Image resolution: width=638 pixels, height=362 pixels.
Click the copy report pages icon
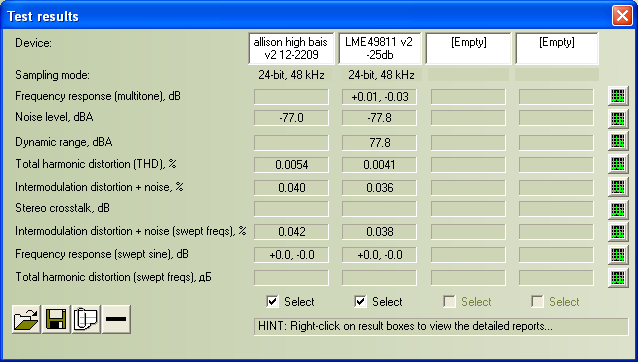point(86,319)
